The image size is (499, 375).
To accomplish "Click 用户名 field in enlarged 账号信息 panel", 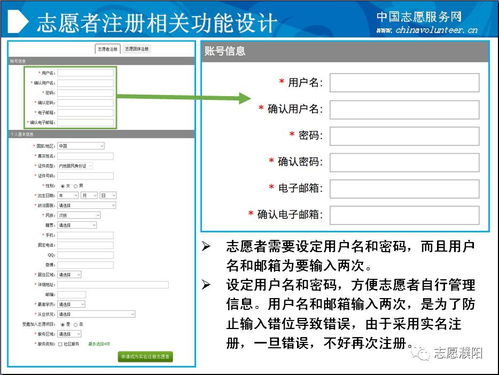I will tap(405, 83).
